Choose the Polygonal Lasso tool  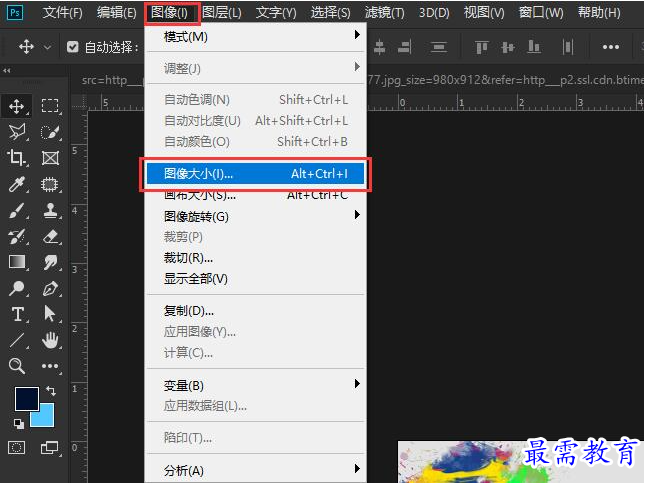pos(17,132)
